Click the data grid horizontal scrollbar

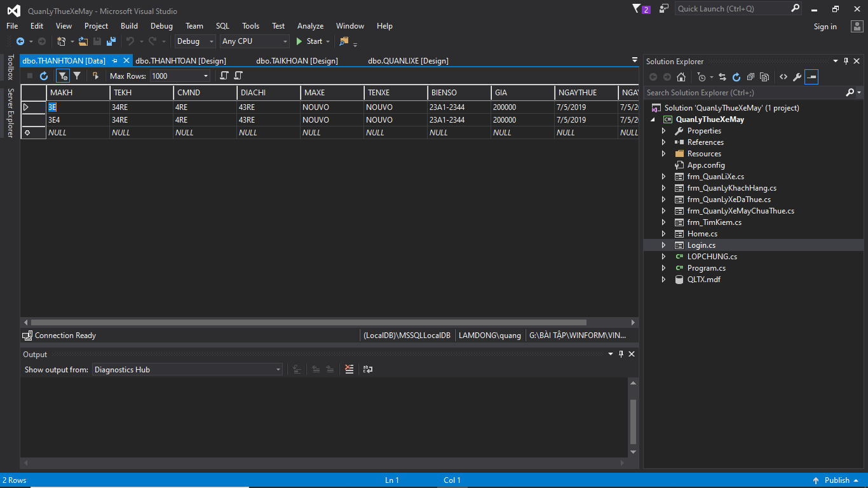308,323
